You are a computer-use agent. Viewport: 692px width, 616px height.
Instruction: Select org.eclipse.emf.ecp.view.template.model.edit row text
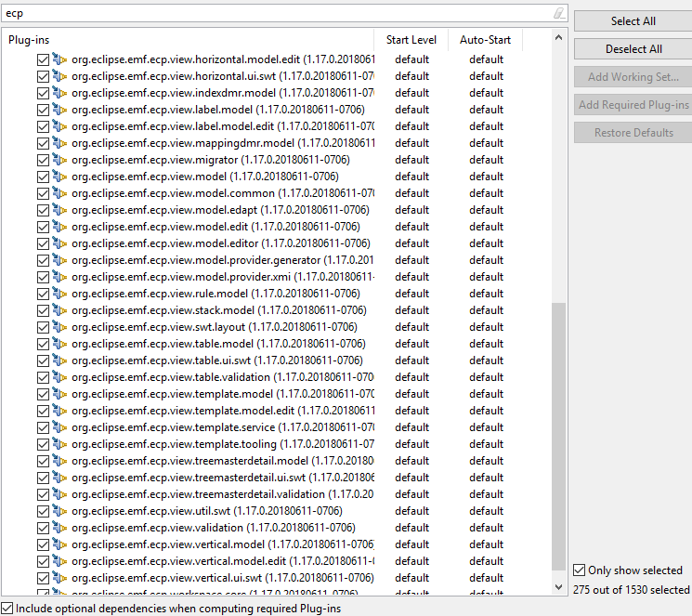[223, 411]
